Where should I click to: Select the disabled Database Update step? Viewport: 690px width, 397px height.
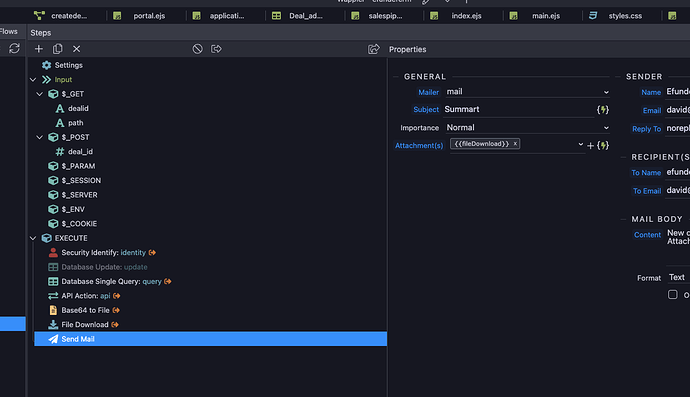(x=104, y=267)
